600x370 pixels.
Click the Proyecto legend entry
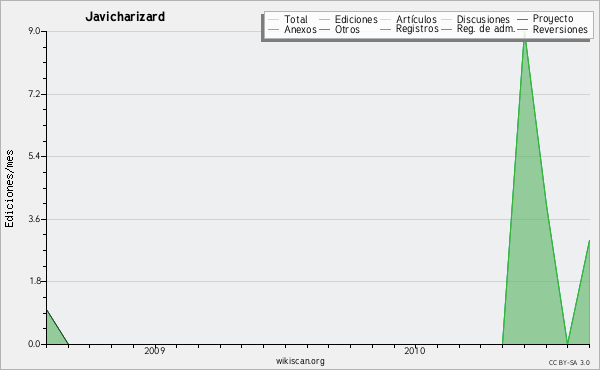pyautogui.click(x=545, y=18)
